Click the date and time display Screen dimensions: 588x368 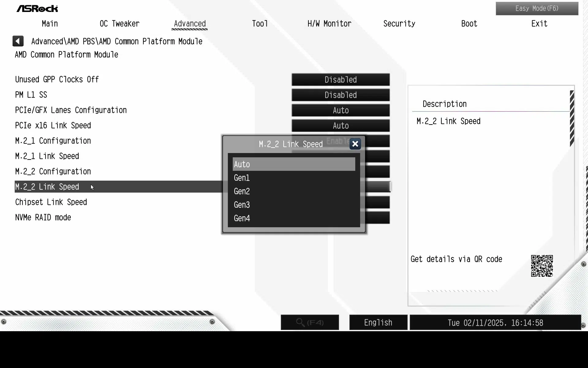pyautogui.click(x=495, y=322)
